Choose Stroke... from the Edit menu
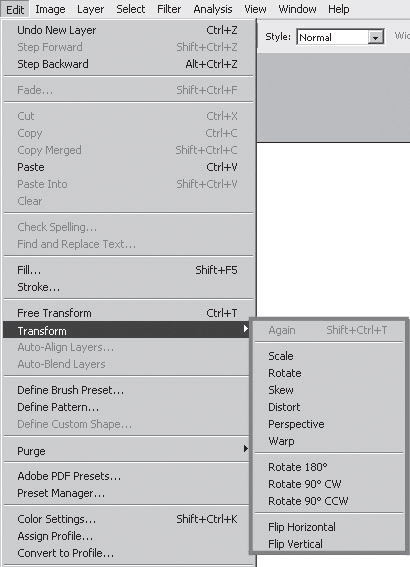The width and height of the screenshot is (410, 567). point(128,287)
